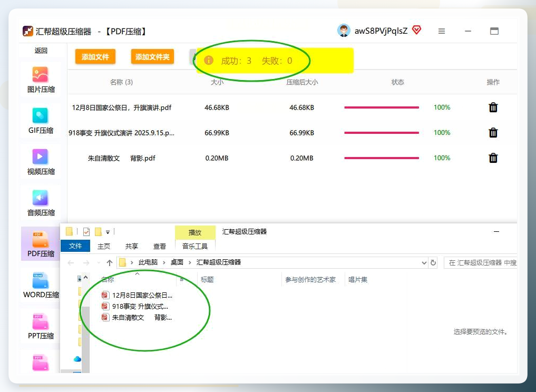Open the PPT压缩 tool
Screen dimensions: 536x392
41,326
